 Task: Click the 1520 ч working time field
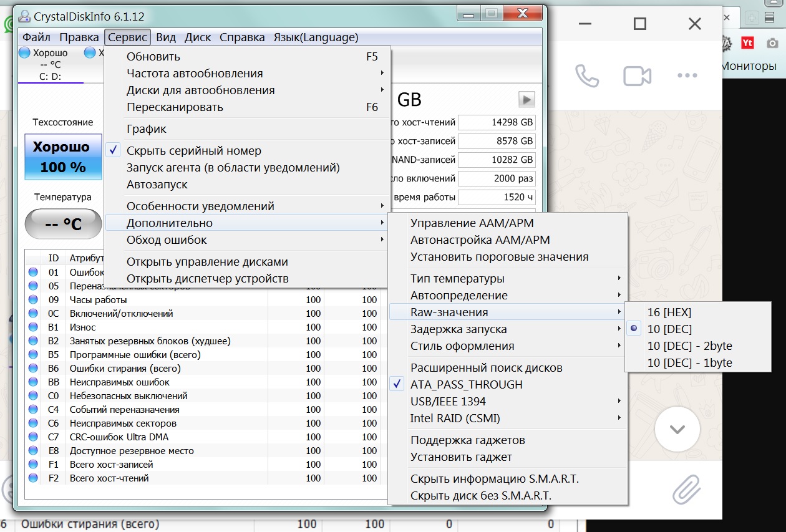497,198
